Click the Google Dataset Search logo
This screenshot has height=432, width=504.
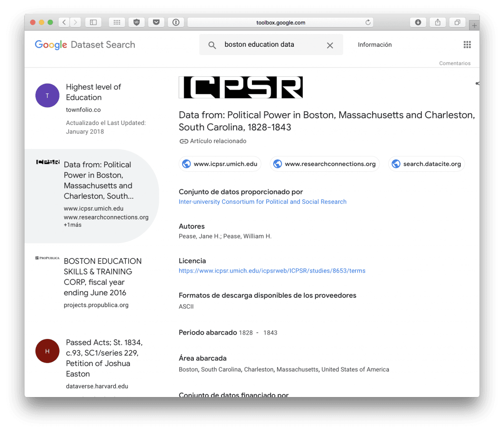(x=85, y=45)
